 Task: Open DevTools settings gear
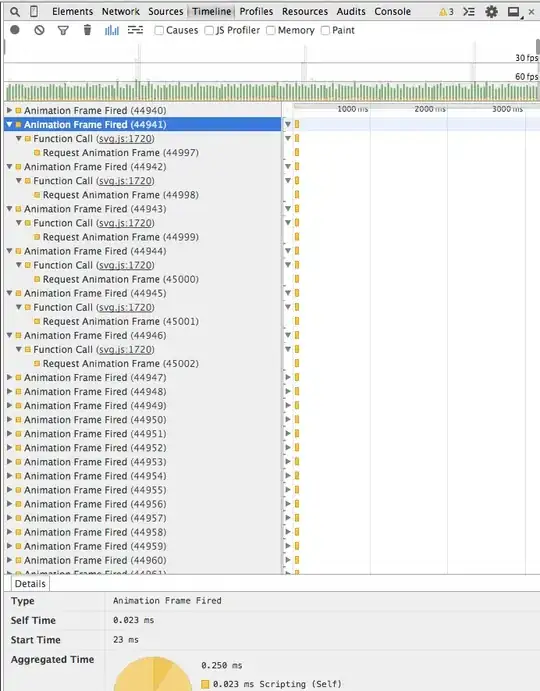491,11
